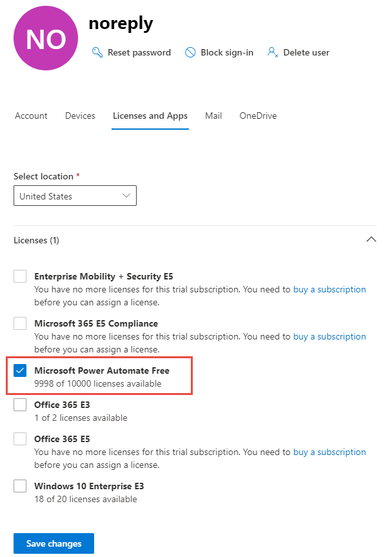Select the Licenses and Apps tab
The image size is (392, 557).
coord(150,116)
